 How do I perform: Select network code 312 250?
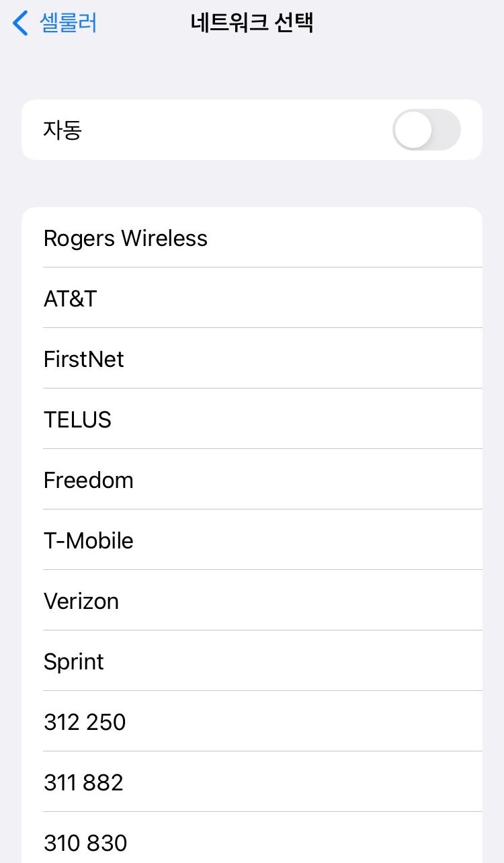pos(85,722)
